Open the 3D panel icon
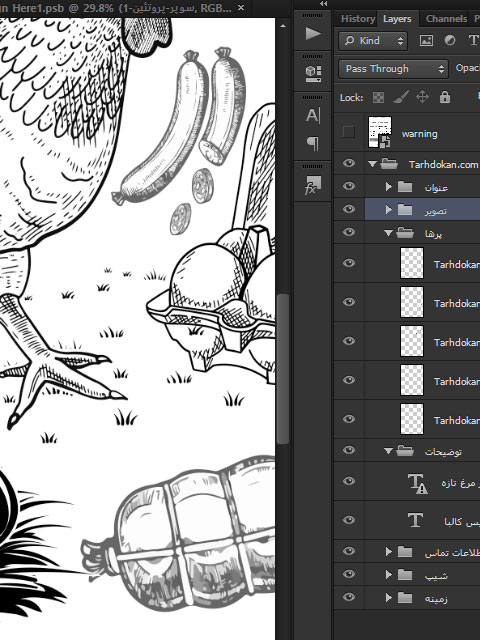Screen dimensions: 480x640 point(313,74)
